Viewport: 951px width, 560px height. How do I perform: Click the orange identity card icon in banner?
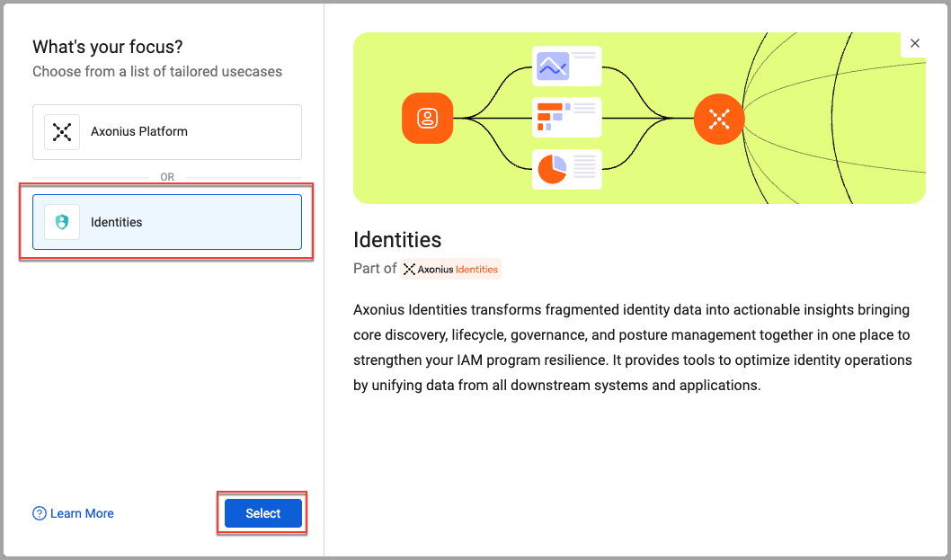click(428, 119)
